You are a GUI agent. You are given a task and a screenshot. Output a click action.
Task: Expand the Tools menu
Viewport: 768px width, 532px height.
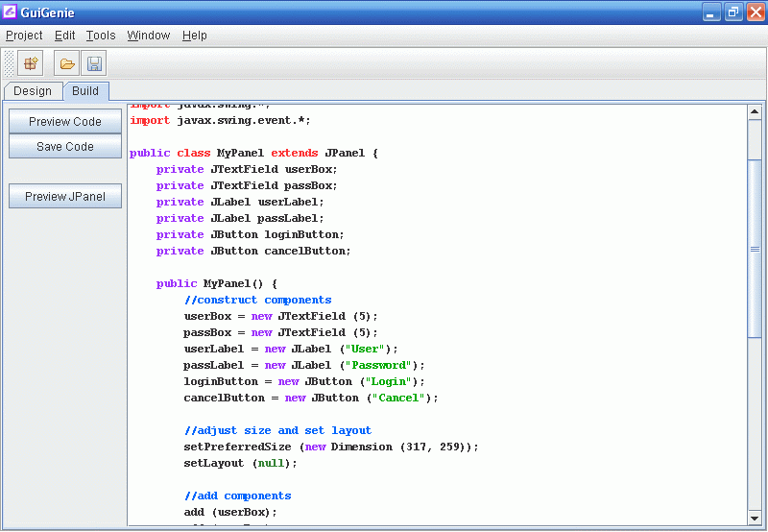coord(101,36)
